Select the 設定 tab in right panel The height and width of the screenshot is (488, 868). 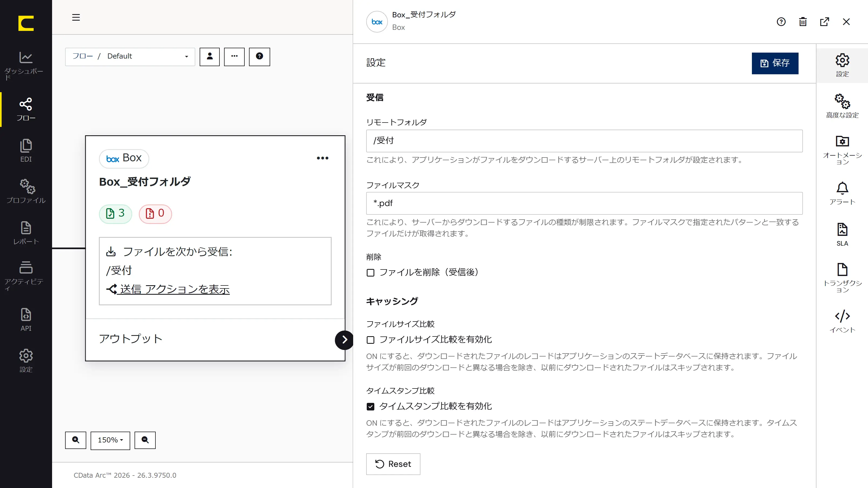coord(843,65)
